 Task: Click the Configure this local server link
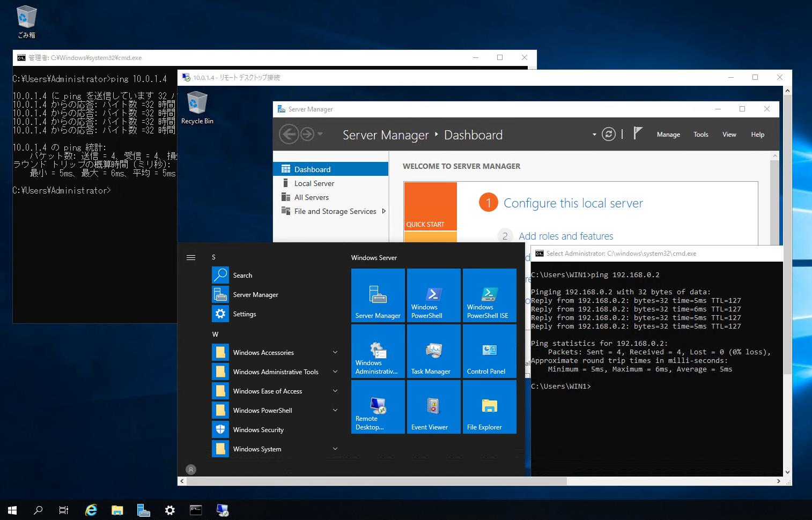pyautogui.click(x=573, y=203)
